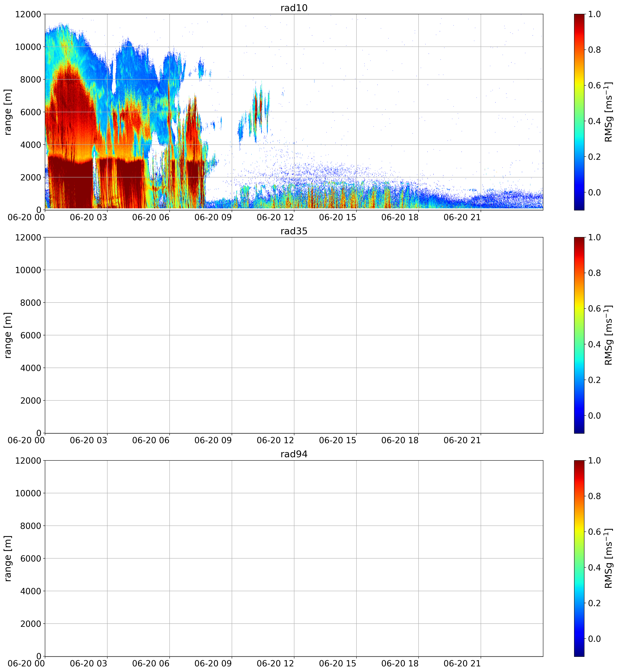The width and height of the screenshot is (618, 672).
Task: Click the rad10 plot title
Action: pos(294,8)
